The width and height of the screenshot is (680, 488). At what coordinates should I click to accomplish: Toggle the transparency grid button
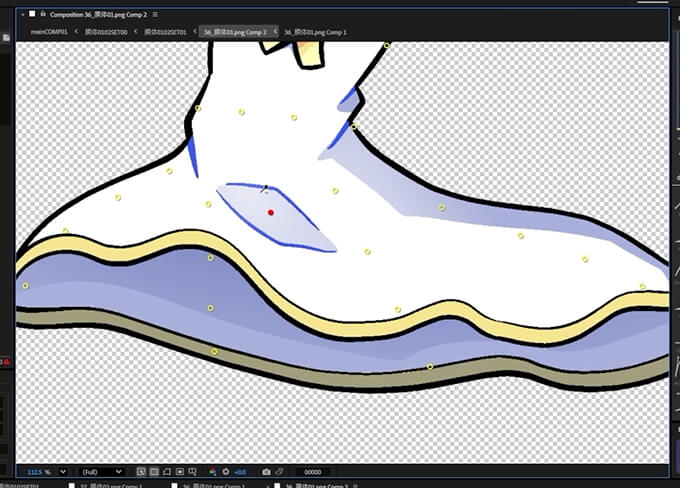pyautogui.click(x=154, y=471)
